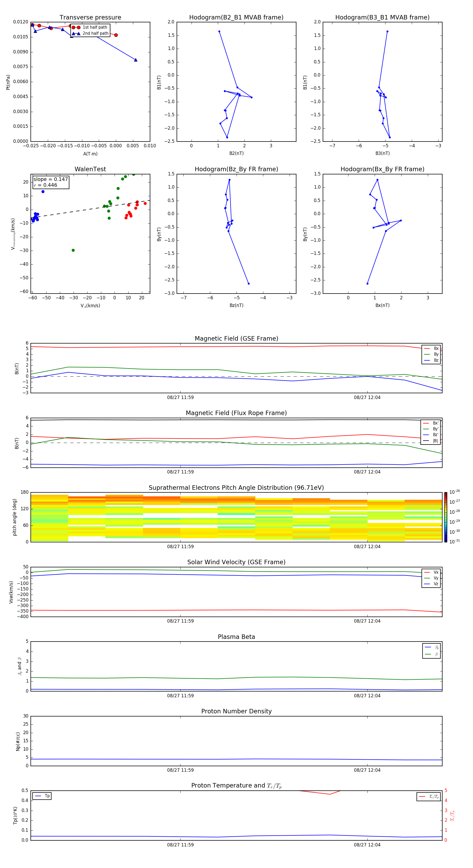Click the "B2(nT)" x-axis label
The image size is (473, 868).
pos(236,153)
